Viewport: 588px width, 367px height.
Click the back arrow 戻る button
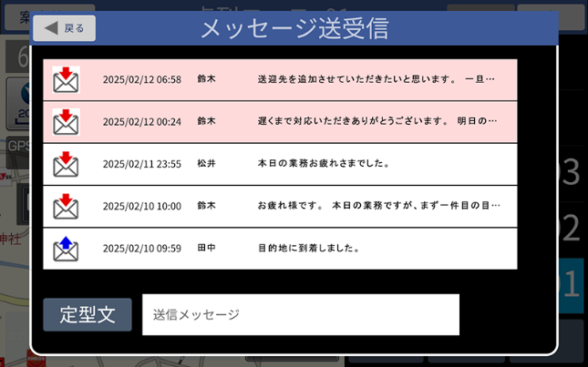[x=64, y=28]
